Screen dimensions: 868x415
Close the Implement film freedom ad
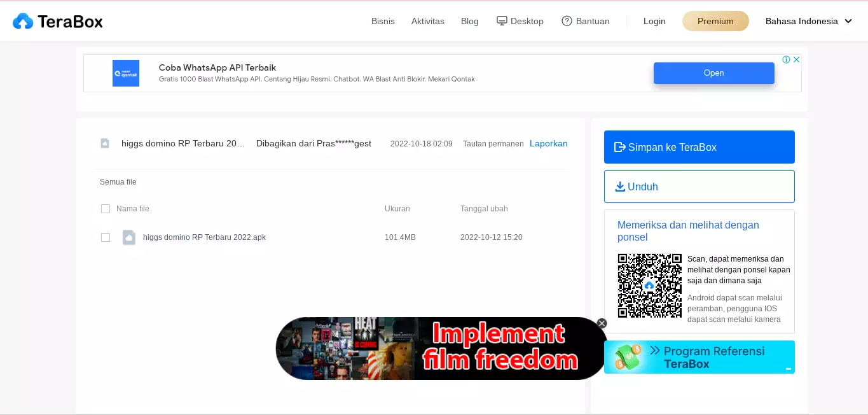point(602,323)
